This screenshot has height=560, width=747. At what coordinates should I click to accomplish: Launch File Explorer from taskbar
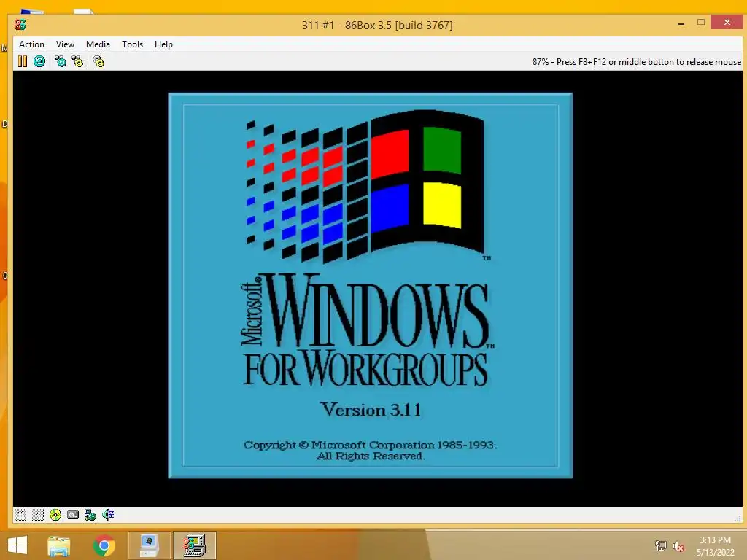59,545
